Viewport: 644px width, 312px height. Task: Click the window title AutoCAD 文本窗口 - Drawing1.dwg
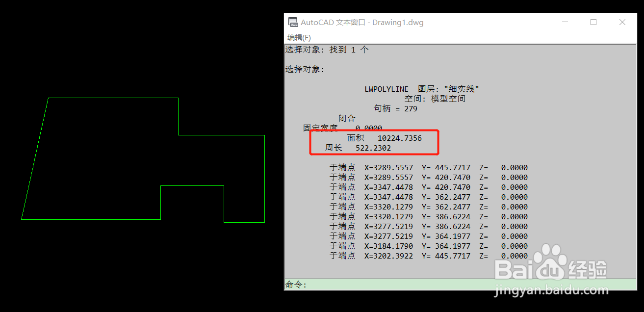[362, 23]
